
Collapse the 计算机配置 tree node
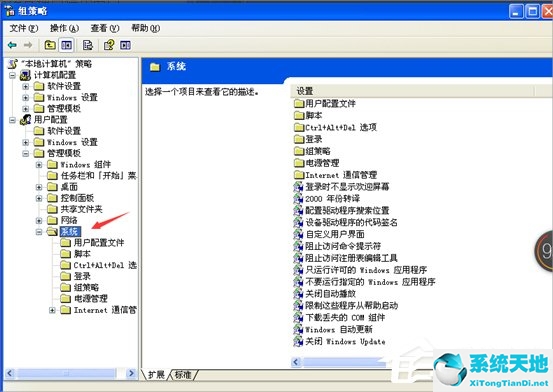[12, 75]
